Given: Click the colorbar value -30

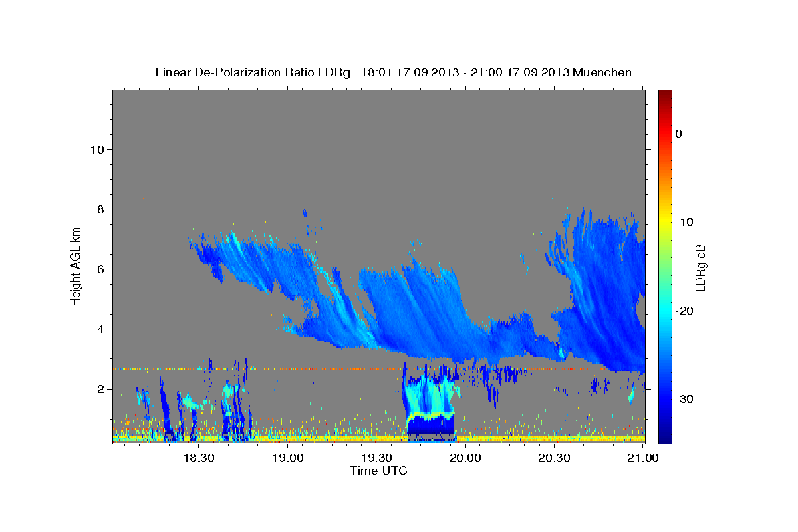Looking at the screenshot, I should click(x=684, y=399).
